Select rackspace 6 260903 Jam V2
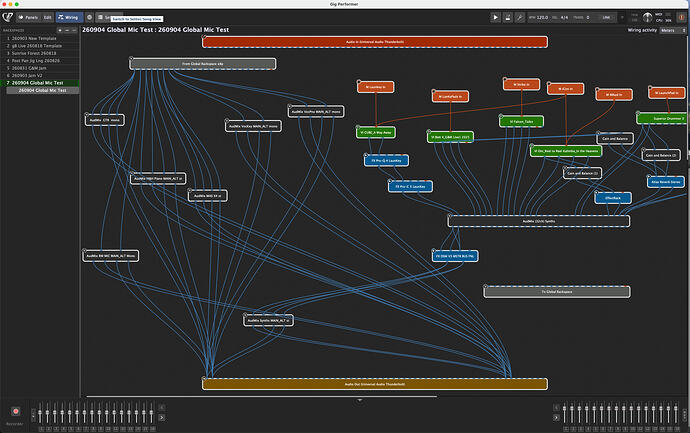 tap(40, 76)
